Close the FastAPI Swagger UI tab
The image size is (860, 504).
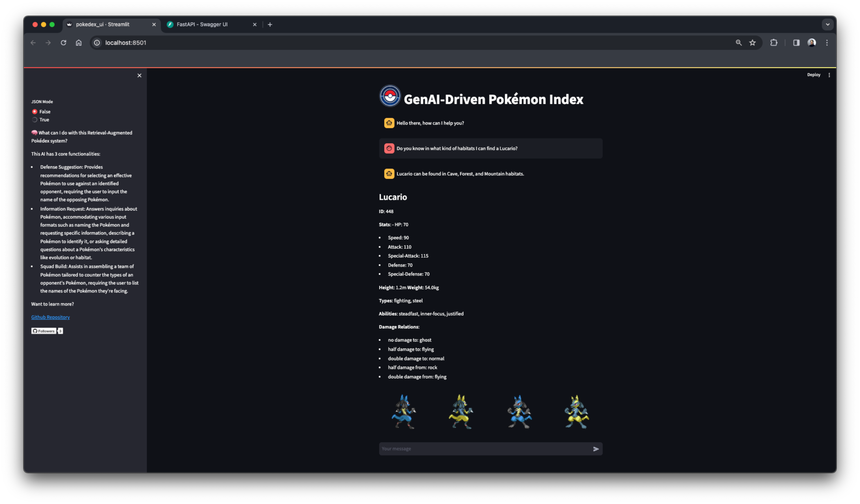255,25
